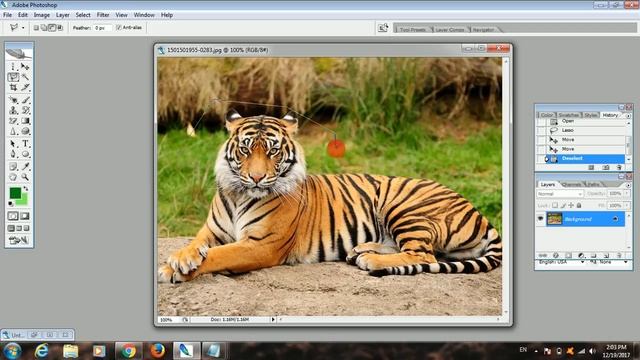Add a layer mask from Layers footer
The width and height of the screenshot is (640, 360).
[568, 256]
